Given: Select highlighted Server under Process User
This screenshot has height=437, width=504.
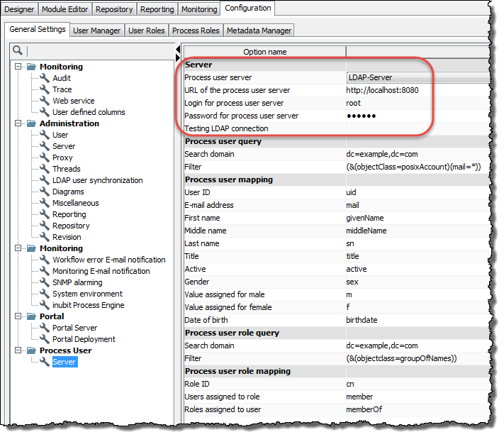Looking at the screenshot, I should (x=64, y=362).
